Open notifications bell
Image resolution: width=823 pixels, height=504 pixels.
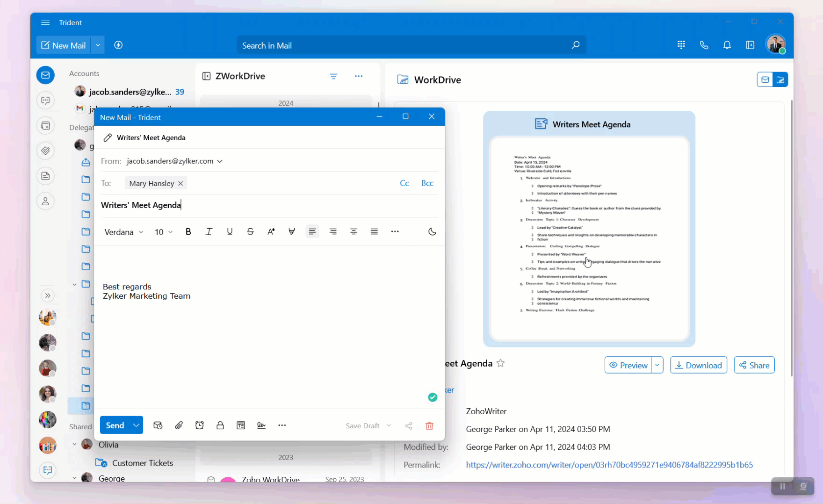[x=727, y=45]
